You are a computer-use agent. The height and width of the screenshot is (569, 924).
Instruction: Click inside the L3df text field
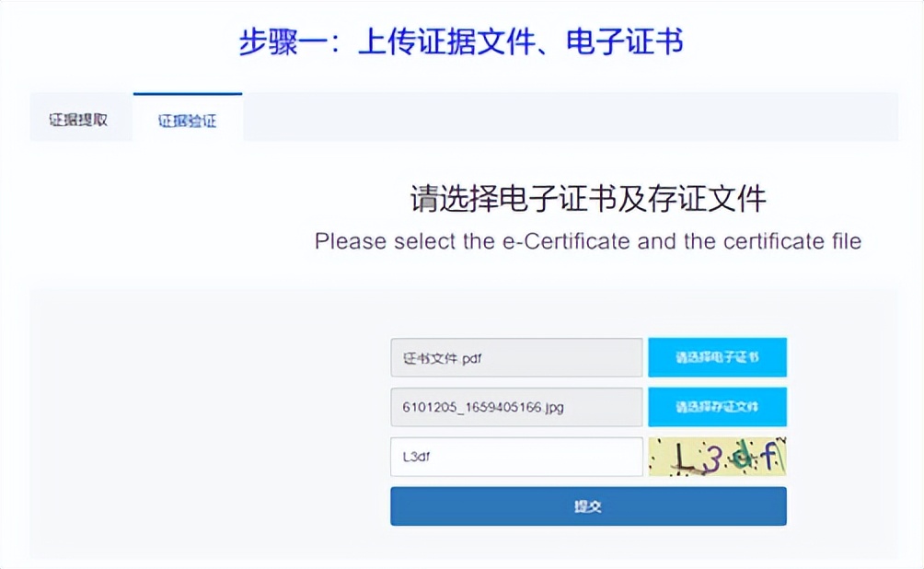pos(516,457)
